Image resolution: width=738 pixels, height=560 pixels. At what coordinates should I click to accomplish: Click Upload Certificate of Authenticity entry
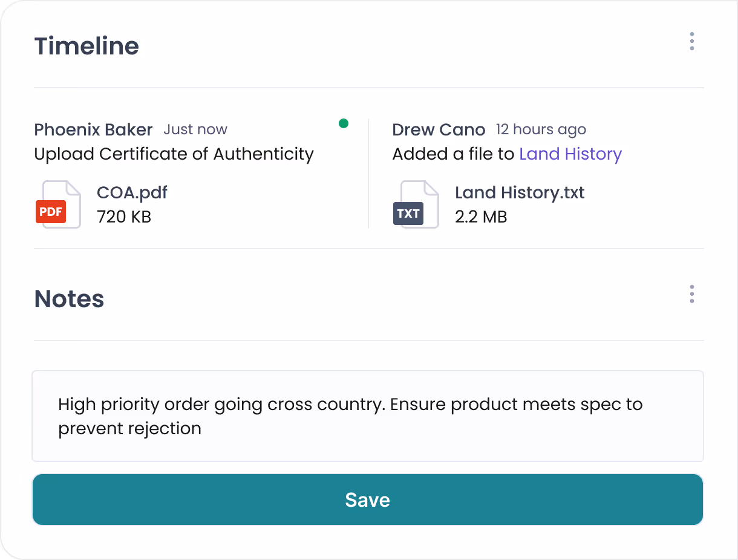click(x=174, y=154)
